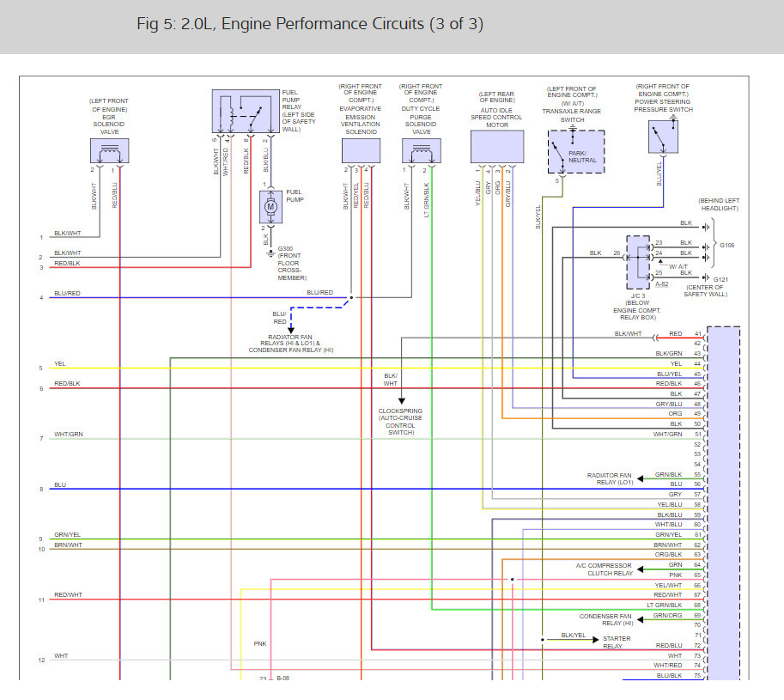Screen dimensions: 784x700
Task: Select the BLU/BLK label at pin 75
Action: (x=669, y=675)
